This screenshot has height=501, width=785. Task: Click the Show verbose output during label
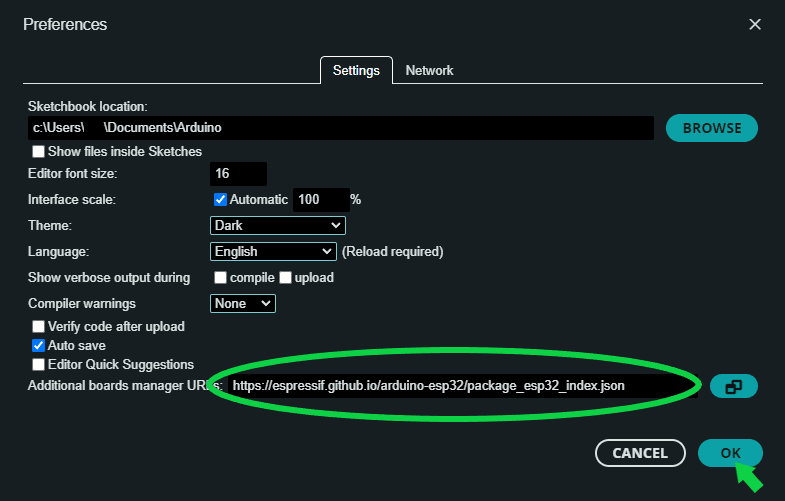click(x=109, y=278)
